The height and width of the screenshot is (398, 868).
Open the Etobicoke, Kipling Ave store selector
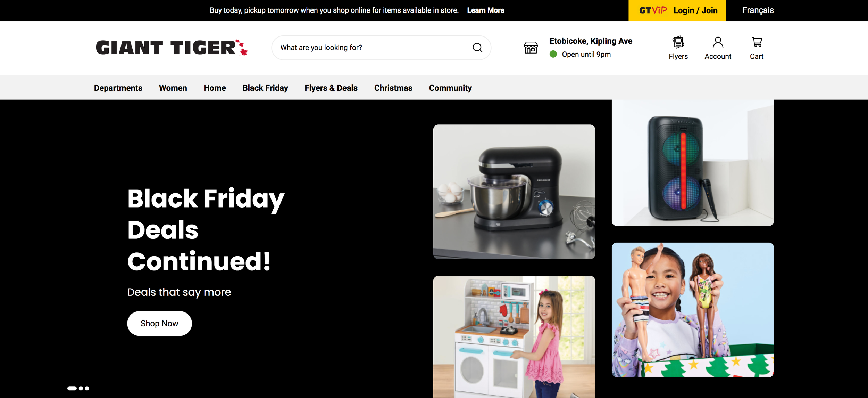tap(591, 48)
